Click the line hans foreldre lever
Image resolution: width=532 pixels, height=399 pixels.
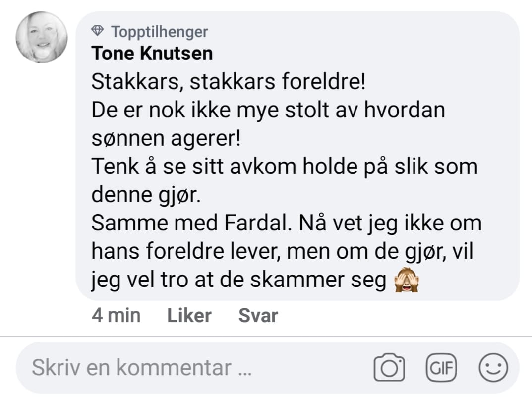pos(282,252)
